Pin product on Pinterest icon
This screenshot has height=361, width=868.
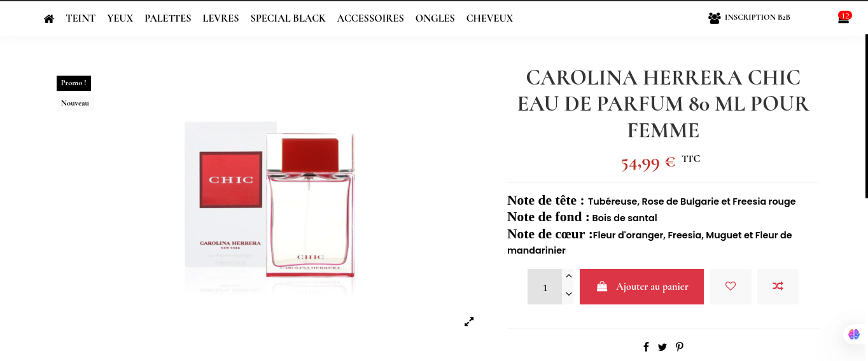pyautogui.click(x=680, y=346)
